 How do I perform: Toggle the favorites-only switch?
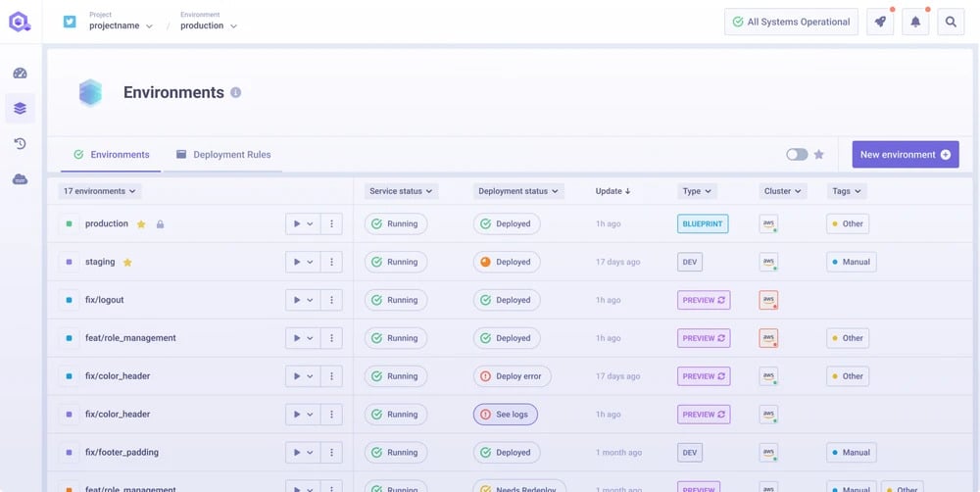tap(797, 155)
